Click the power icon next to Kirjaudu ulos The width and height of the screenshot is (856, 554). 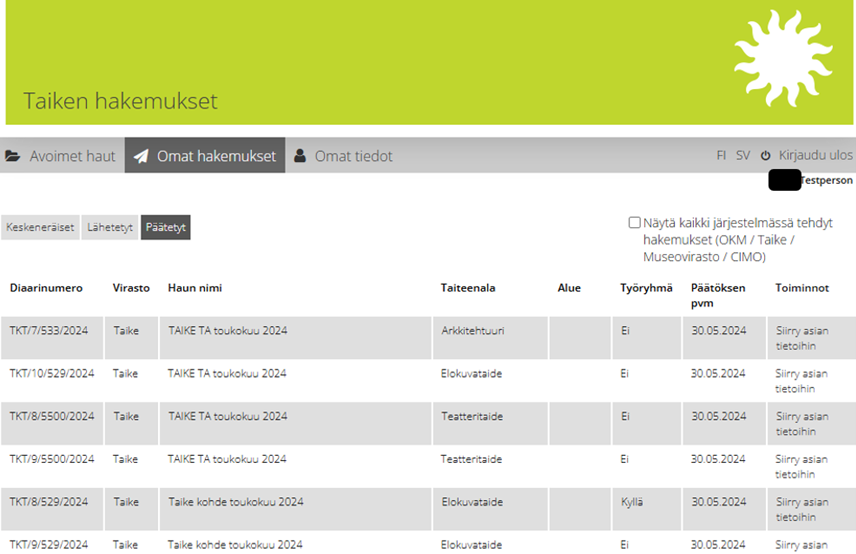tap(766, 156)
